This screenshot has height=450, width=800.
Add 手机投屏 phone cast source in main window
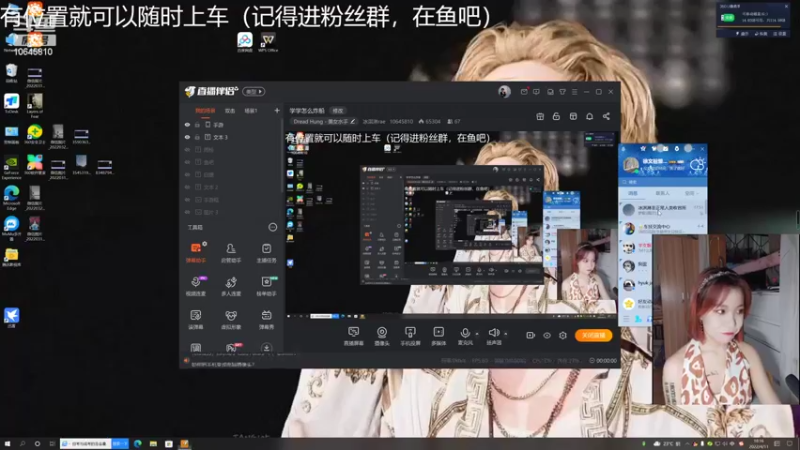tap(410, 336)
